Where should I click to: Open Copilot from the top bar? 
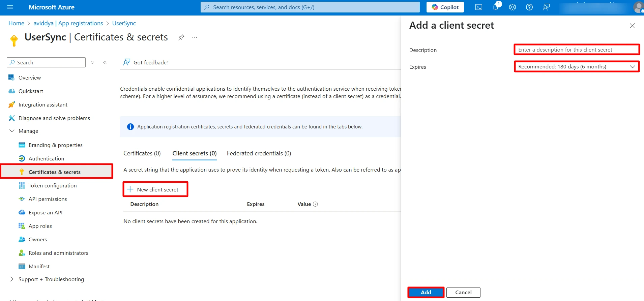(x=445, y=7)
